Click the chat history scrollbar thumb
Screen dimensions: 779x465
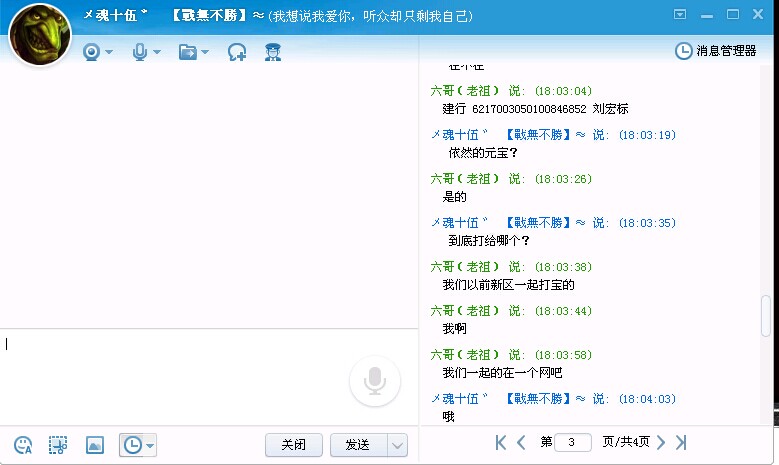767,317
